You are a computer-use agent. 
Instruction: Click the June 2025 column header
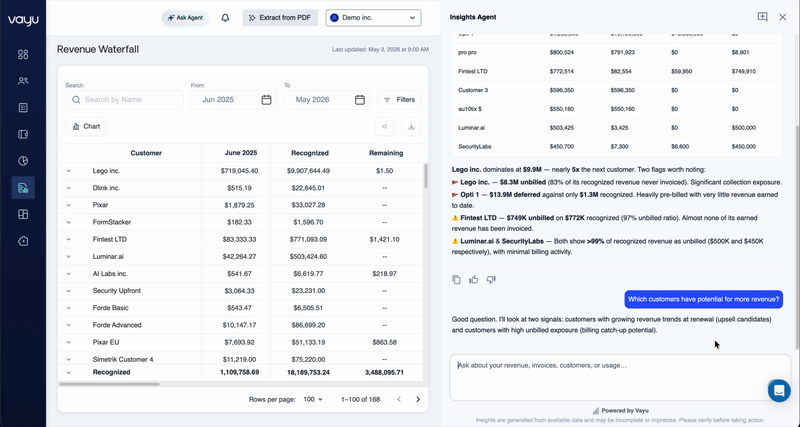pyautogui.click(x=241, y=153)
